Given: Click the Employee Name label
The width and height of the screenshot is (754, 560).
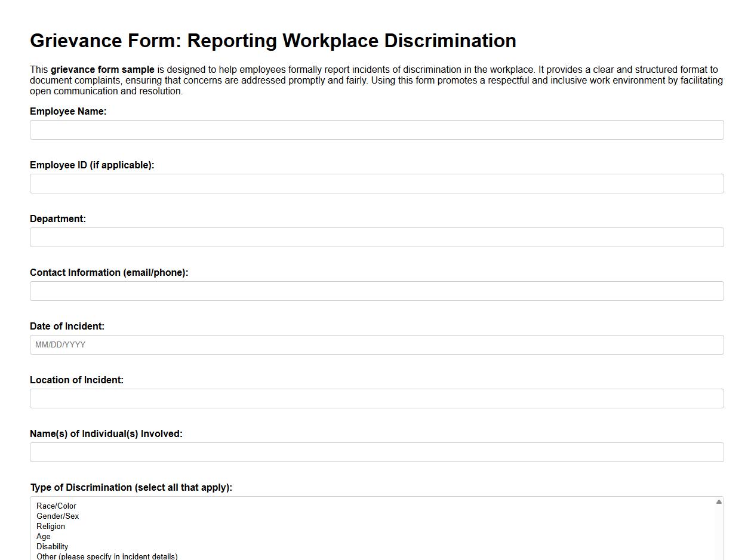Looking at the screenshot, I should (68, 111).
